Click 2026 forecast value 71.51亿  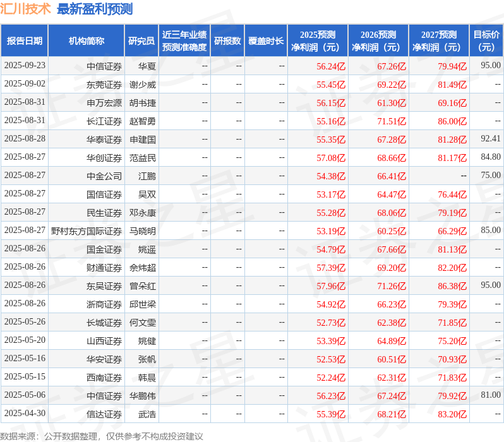(392, 121)
